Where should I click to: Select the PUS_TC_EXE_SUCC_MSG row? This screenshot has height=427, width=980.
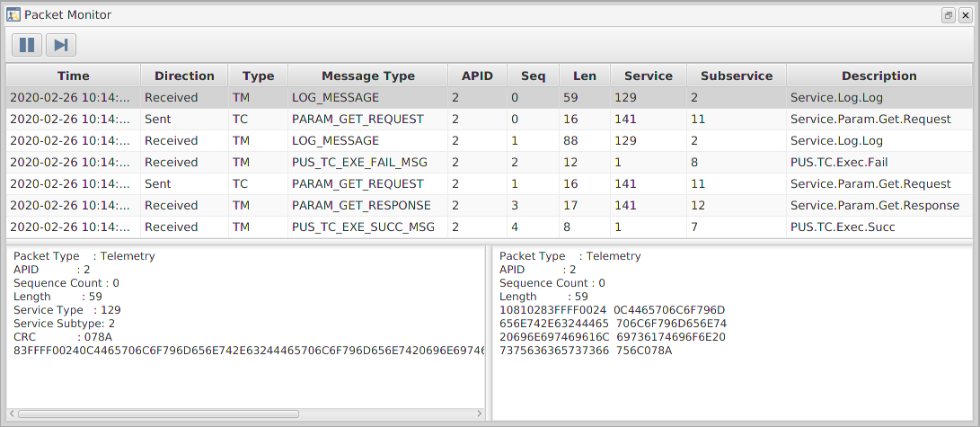pyautogui.click(x=490, y=227)
